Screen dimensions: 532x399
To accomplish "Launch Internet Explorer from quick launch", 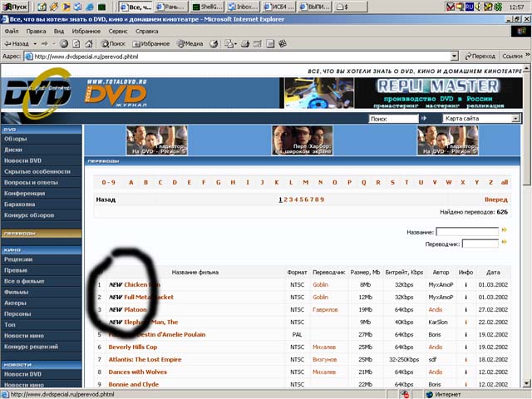I will point(90,7).
